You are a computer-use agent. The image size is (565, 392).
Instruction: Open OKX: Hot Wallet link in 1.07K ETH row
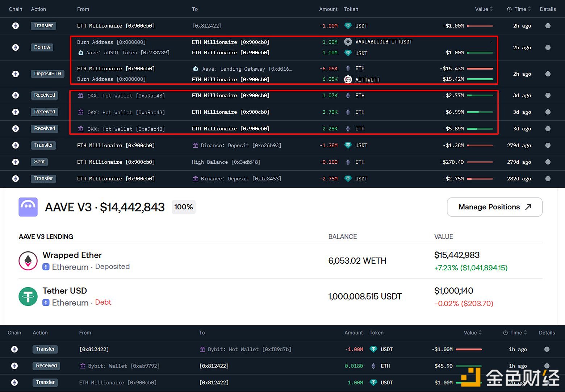tap(126, 96)
